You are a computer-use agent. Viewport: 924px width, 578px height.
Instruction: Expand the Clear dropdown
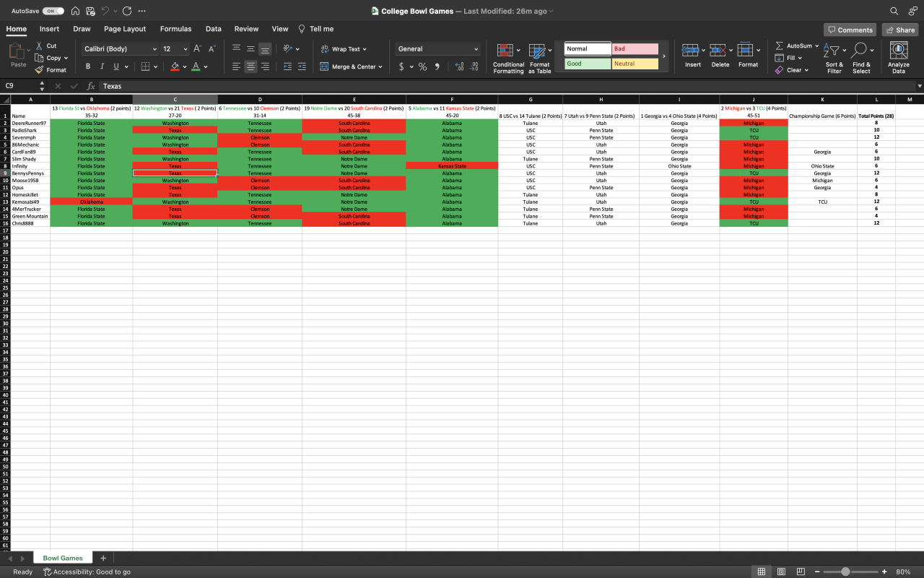(806, 70)
